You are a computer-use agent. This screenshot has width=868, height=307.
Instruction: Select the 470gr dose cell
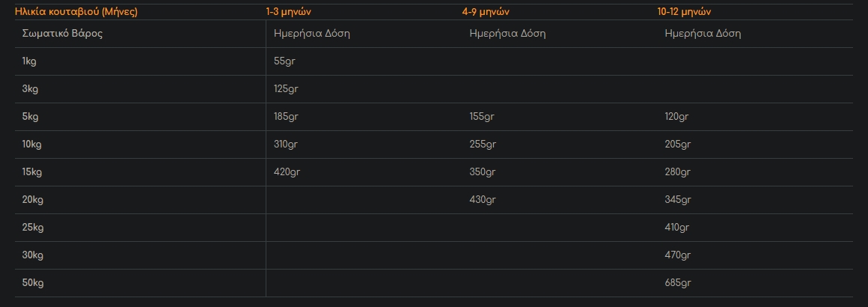point(677,255)
